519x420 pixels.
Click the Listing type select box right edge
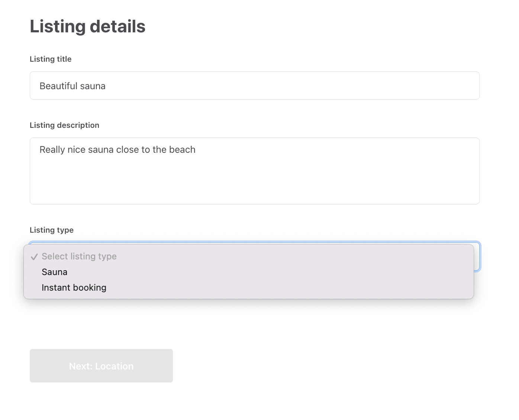(477, 256)
